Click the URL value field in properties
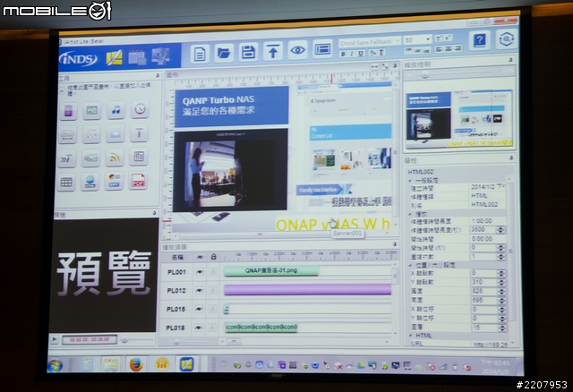573x392 pixels. tap(490, 345)
